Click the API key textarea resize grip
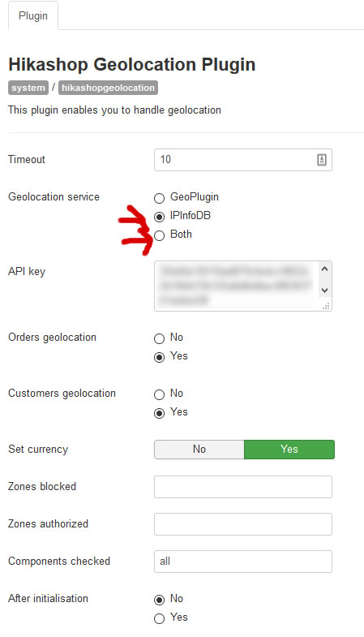This screenshot has width=364, height=637. coord(326,306)
